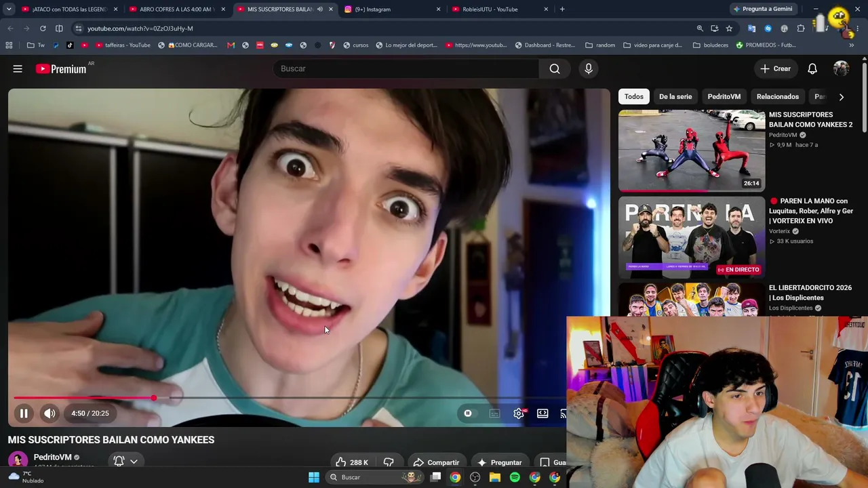
Task: Select the Relacionados filter chip
Action: [x=778, y=96]
